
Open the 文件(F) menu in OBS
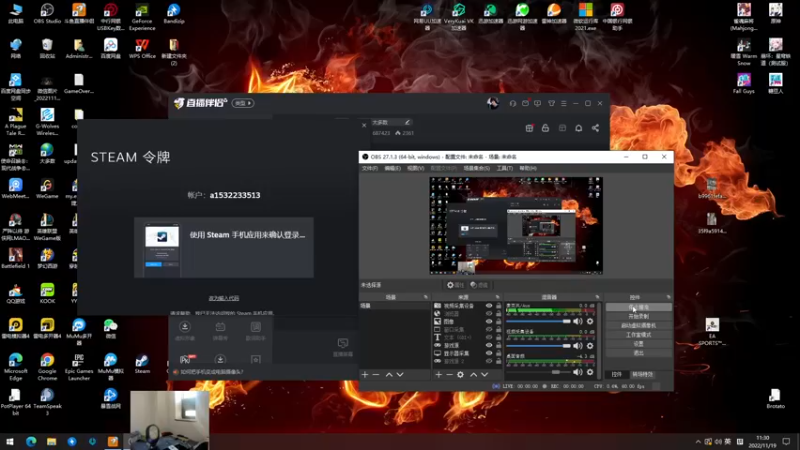point(370,168)
